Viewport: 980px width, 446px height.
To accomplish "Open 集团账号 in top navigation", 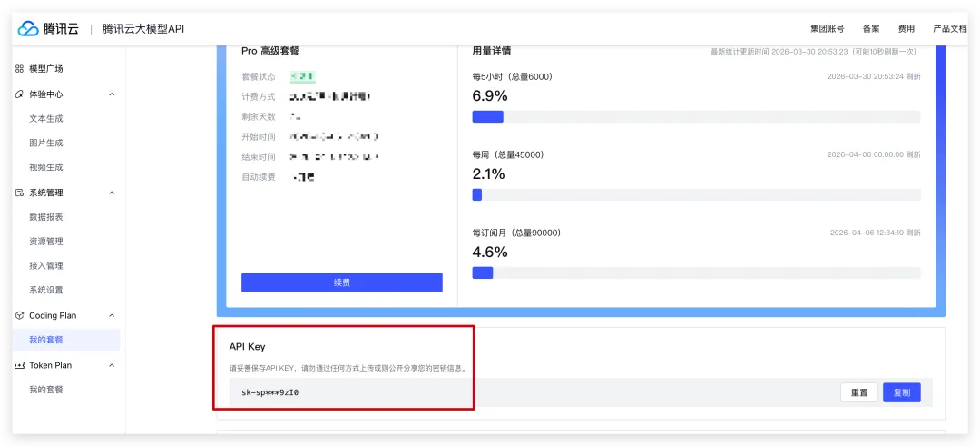I will click(827, 29).
